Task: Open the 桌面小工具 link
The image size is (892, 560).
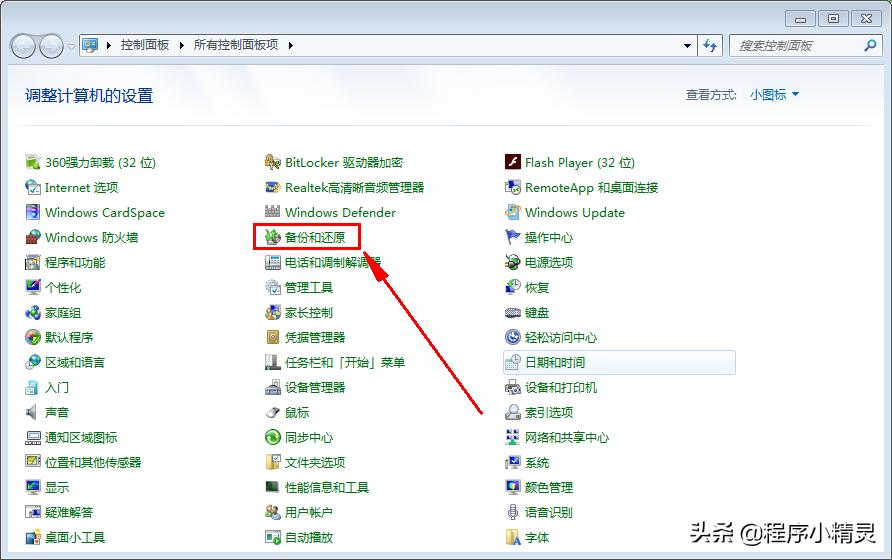Action: point(75,537)
